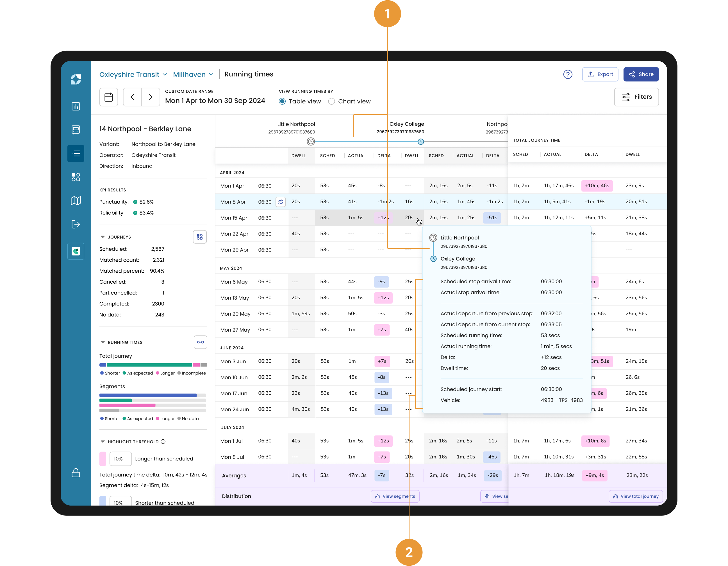Open the Oxleyshire Transit dropdown
The height and width of the screenshot is (566, 728).
pyautogui.click(x=133, y=74)
